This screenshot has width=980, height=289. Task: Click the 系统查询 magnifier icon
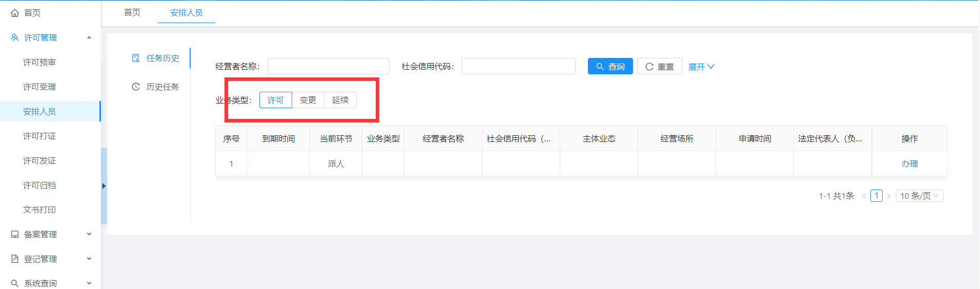tap(15, 283)
